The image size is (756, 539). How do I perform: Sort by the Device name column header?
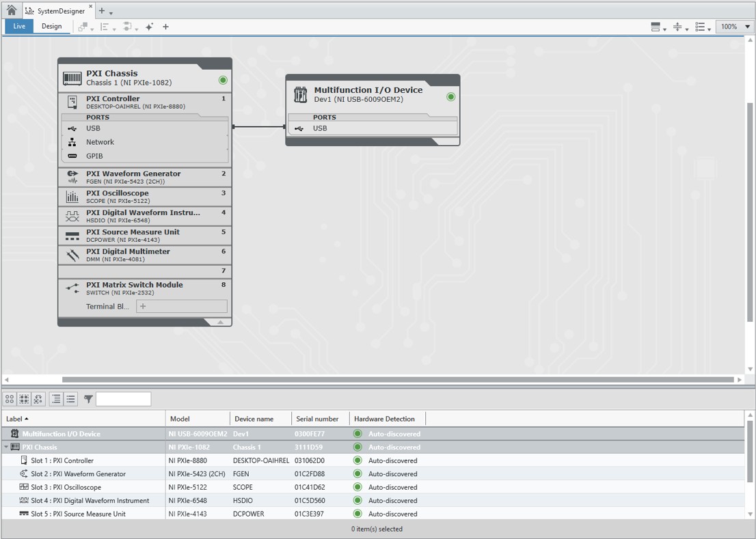261,419
